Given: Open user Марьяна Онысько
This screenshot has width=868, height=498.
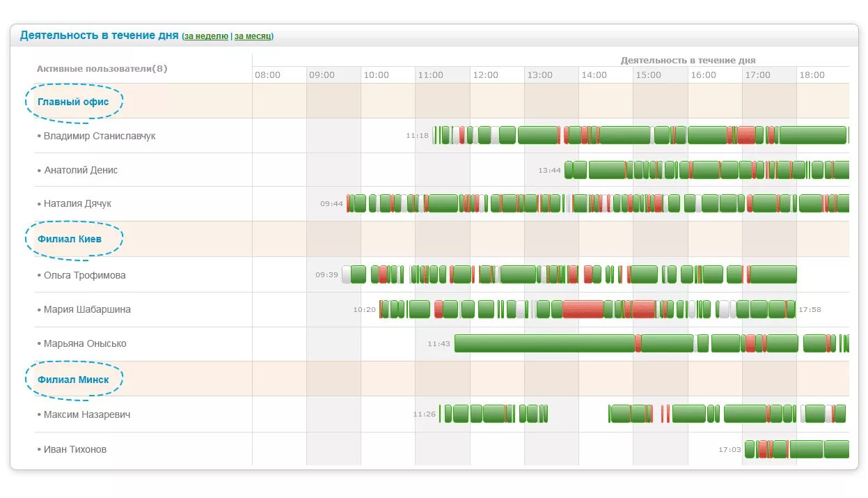Looking at the screenshot, I should (85, 343).
